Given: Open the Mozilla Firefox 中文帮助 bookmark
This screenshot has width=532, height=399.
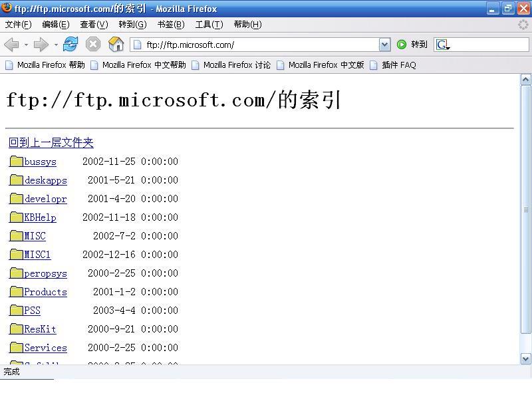Looking at the screenshot, I should (138, 65).
